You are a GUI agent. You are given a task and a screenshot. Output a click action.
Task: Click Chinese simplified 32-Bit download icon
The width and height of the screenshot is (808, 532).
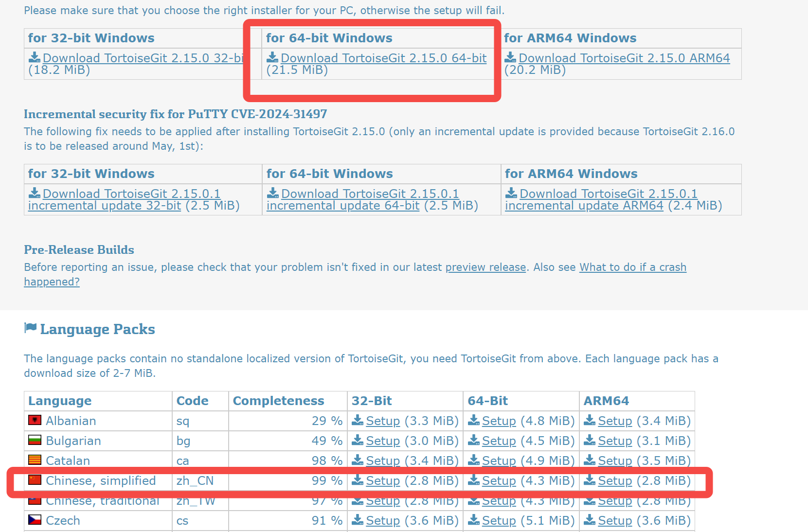[x=358, y=480]
